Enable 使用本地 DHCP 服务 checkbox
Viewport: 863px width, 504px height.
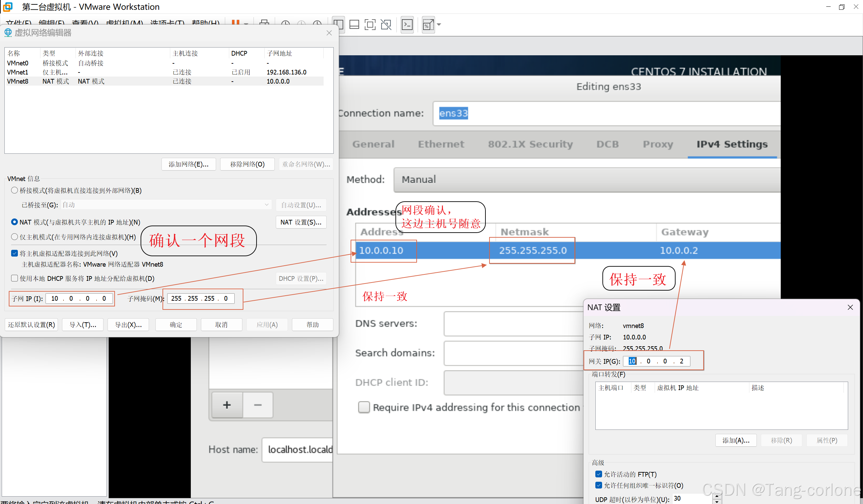[14, 278]
